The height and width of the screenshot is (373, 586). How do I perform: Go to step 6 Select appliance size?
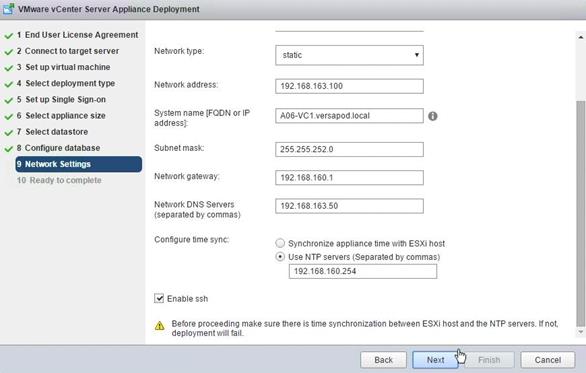pyautogui.click(x=61, y=115)
